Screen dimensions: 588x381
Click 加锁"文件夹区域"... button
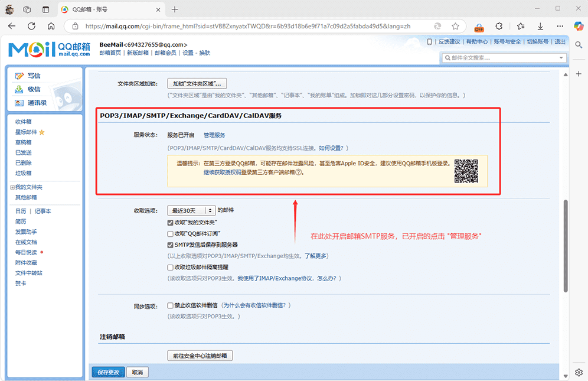[197, 84]
